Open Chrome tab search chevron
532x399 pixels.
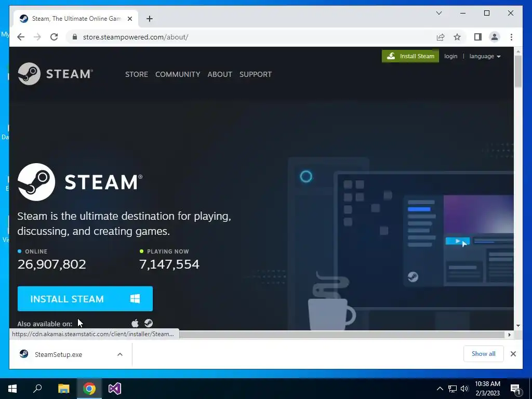tap(438, 13)
